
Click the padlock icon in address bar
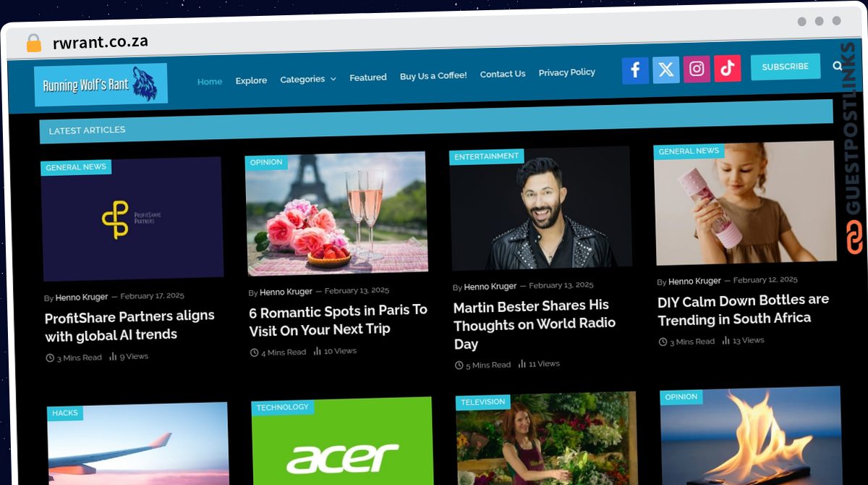34,43
